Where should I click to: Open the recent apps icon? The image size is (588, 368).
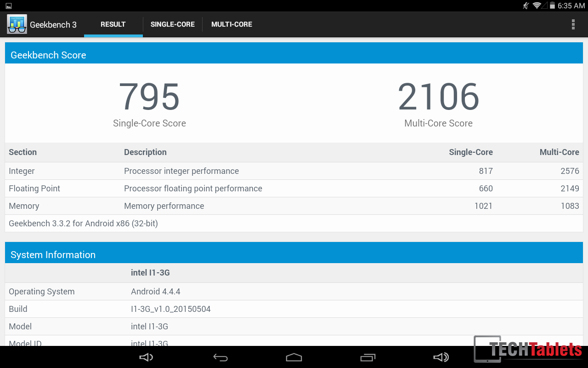point(367,357)
